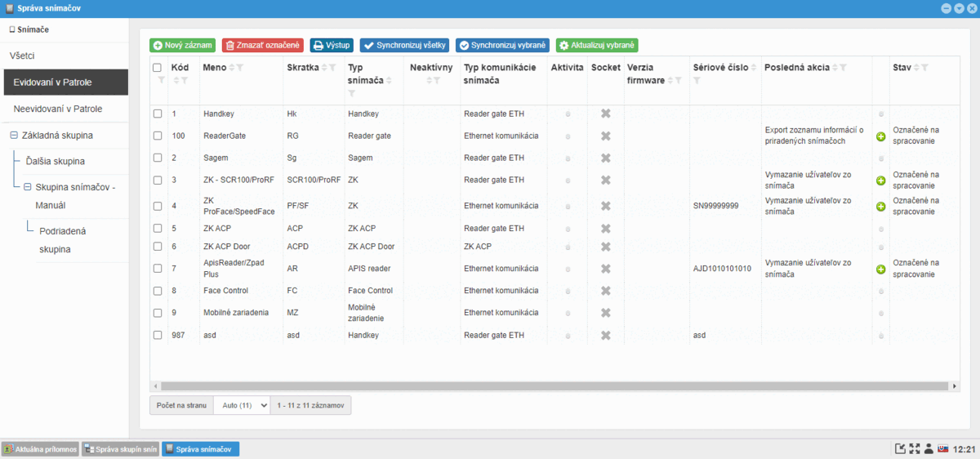Collapse the Základná skupina tree node
Viewport: 980px width, 459px height.
pyautogui.click(x=14, y=136)
